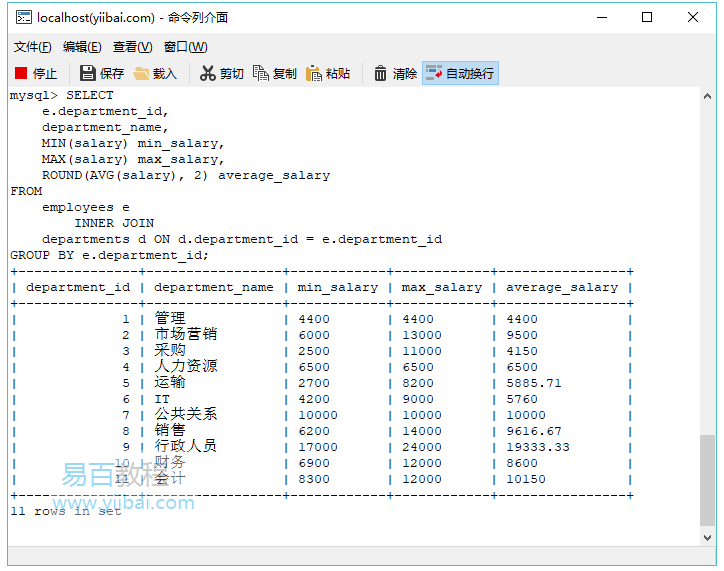Click the 清除 trash can icon

tap(381, 73)
